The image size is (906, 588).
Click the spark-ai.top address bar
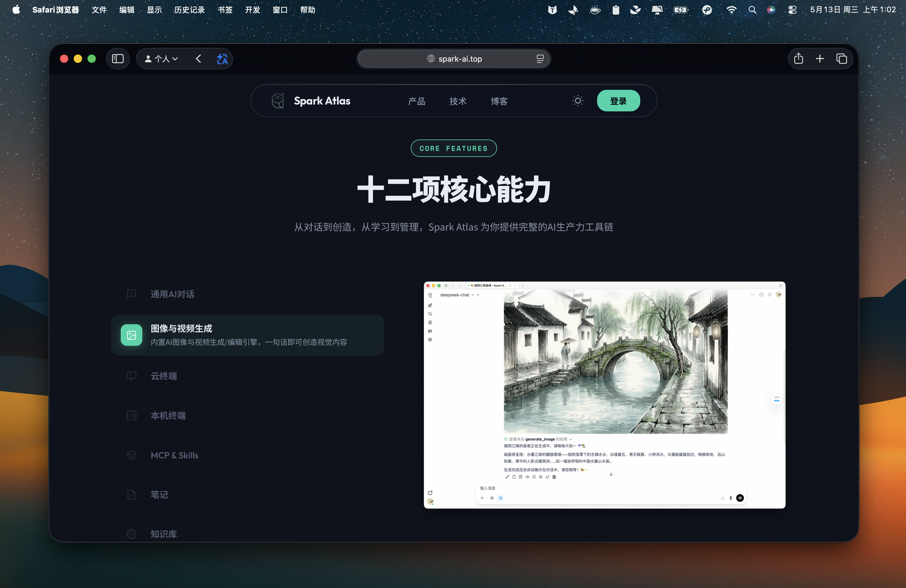(454, 59)
